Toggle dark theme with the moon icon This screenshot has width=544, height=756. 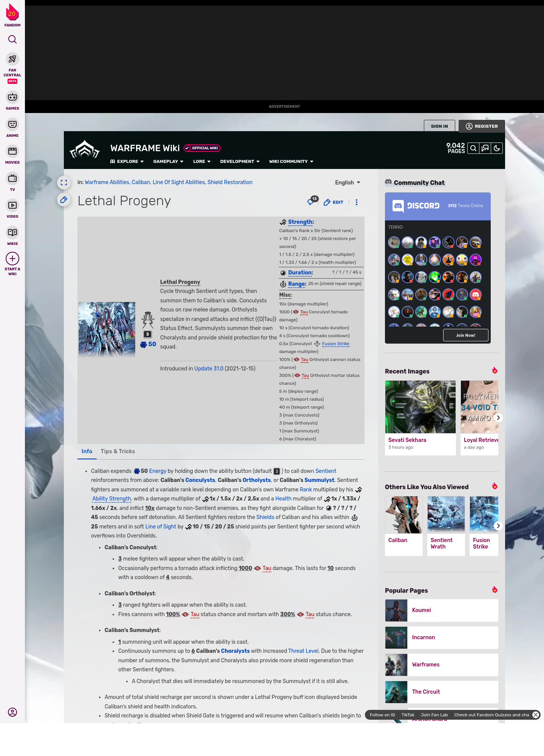497,148
